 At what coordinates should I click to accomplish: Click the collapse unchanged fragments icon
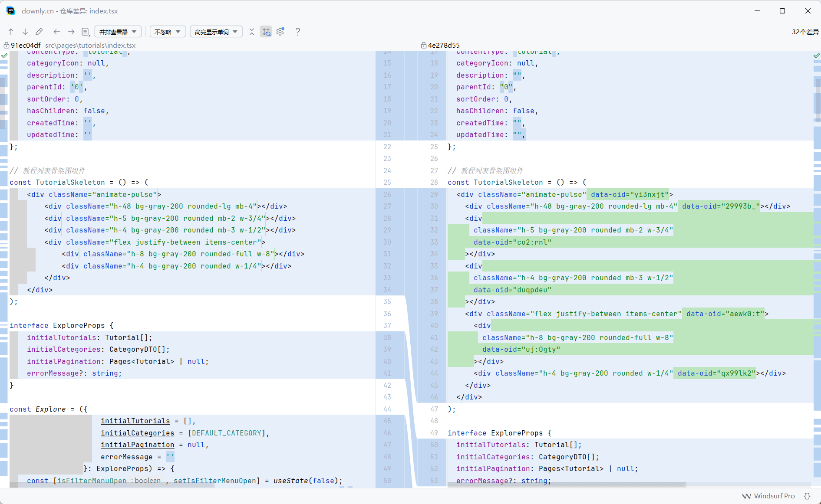click(252, 32)
